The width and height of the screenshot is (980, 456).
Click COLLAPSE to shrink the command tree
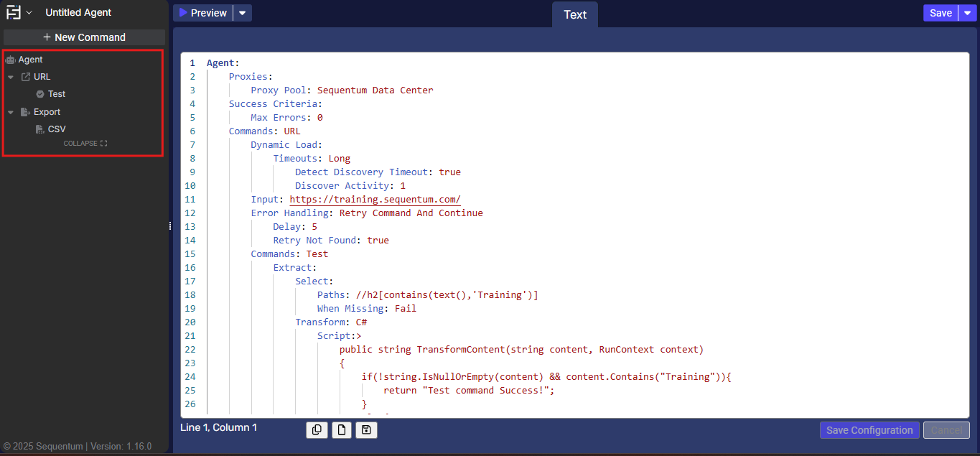click(85, 144)
